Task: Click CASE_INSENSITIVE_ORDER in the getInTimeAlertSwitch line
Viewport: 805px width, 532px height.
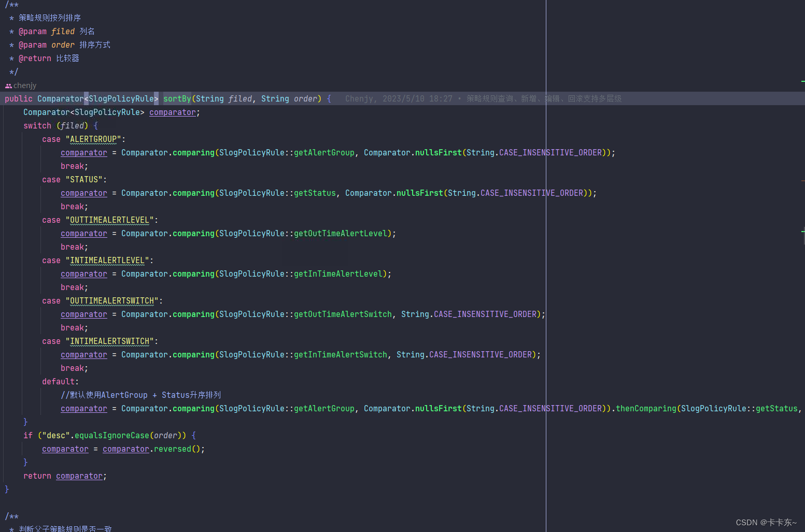Action: pyautogui.click(x=481, y=354)
